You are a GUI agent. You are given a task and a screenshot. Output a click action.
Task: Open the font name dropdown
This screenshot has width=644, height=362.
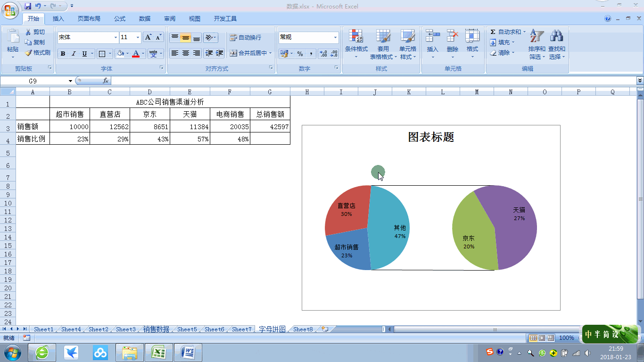pos(116,37)
